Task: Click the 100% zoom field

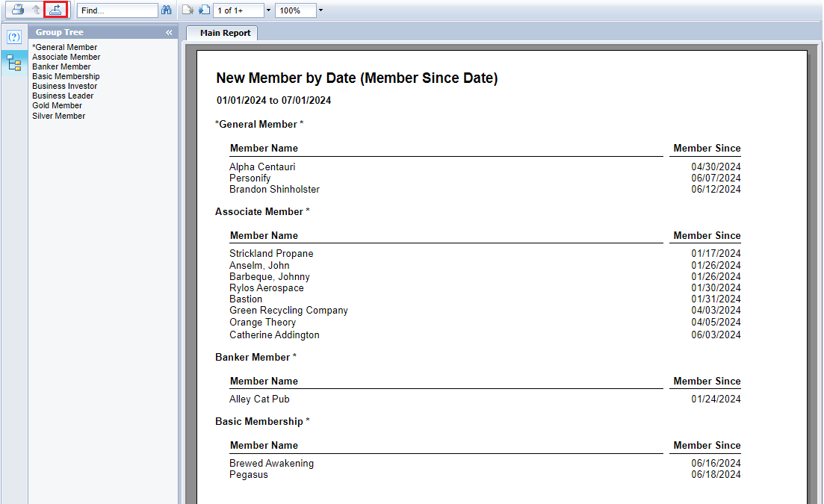Action: (x=297, y=10)
